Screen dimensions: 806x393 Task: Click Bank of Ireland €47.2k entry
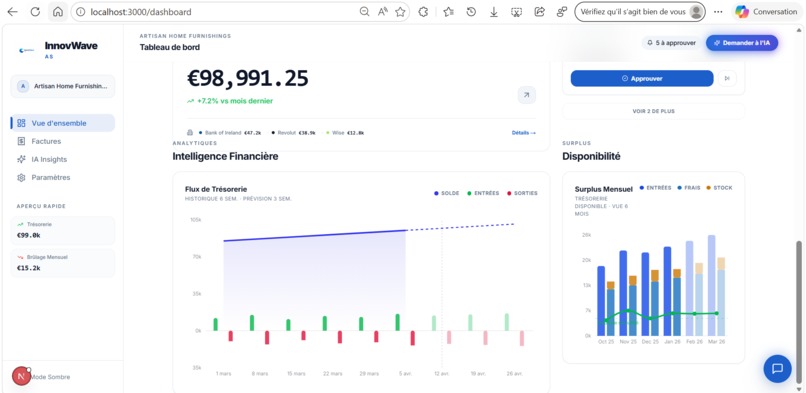pyautogui.click(x=230, y=133)
